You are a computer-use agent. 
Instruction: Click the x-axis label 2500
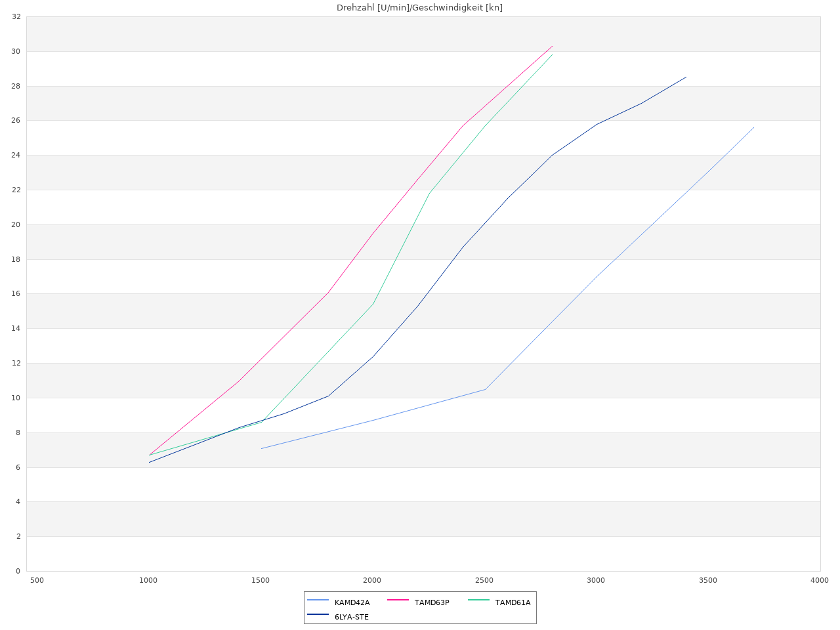coord(484,580)
